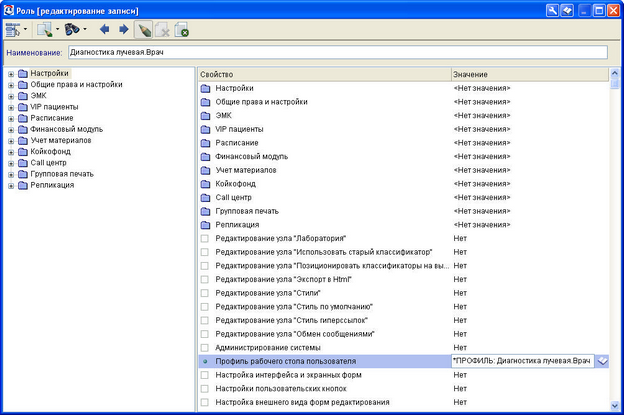Enable Редактирование узла "Экспорт в Html" checkbox
624x415 pixels.
coord(205,279)
